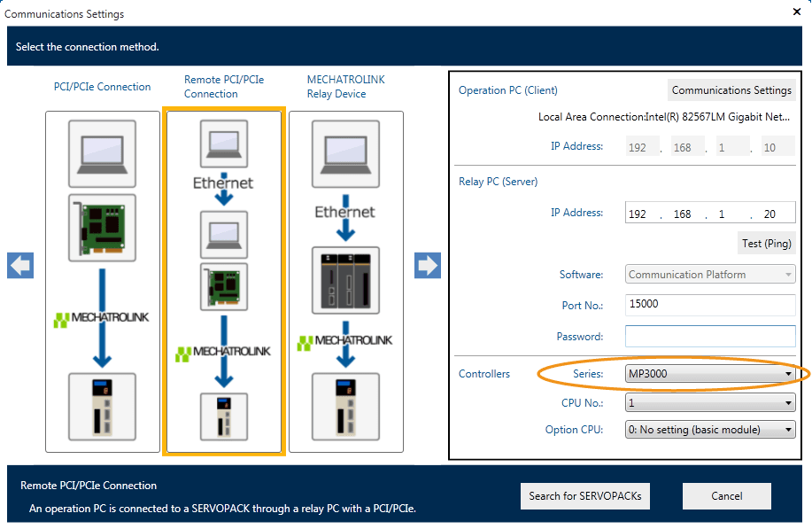The height and width of the screenshot is (529, 812).
Task: Select Remote PCI/PCIe Connection heading
Action: 224,87
